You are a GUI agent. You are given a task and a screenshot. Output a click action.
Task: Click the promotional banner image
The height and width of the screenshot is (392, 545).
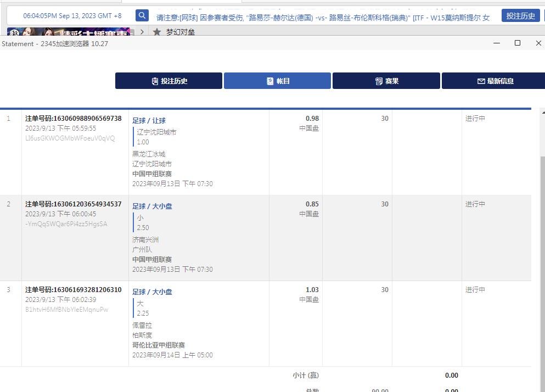pos(69,32)
